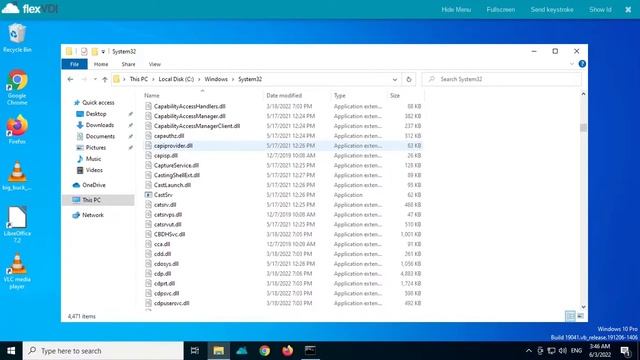The width and height of the screenshot is (640, 360).
Task: Open Command Prompt taskbar icon
Action: [x=310, y=351]
